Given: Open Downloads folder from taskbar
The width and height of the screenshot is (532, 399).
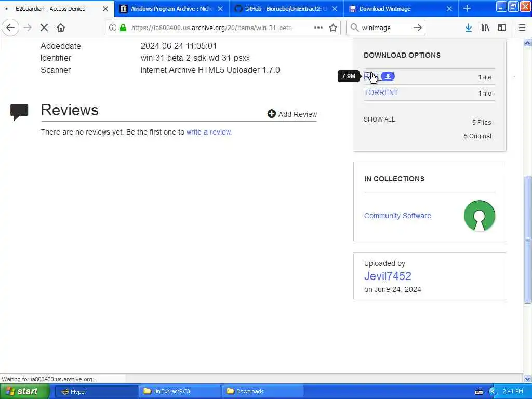Looking at the screenshot, I should (262, 391).
